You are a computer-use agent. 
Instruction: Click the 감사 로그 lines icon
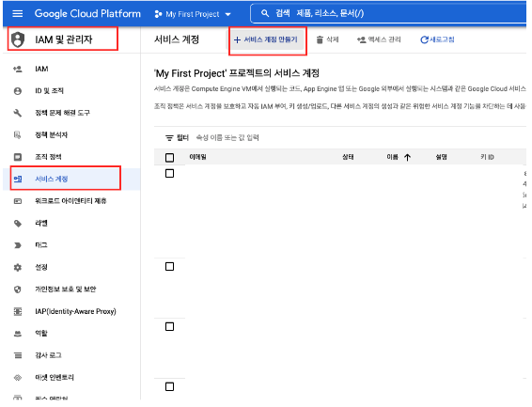[x=18, y=355]
